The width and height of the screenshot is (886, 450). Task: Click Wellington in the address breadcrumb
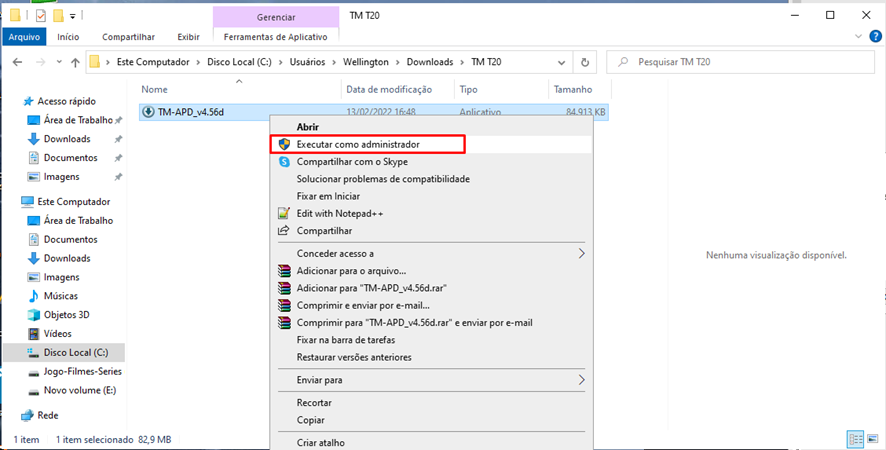pyautogui.click(x=366, y=62)
